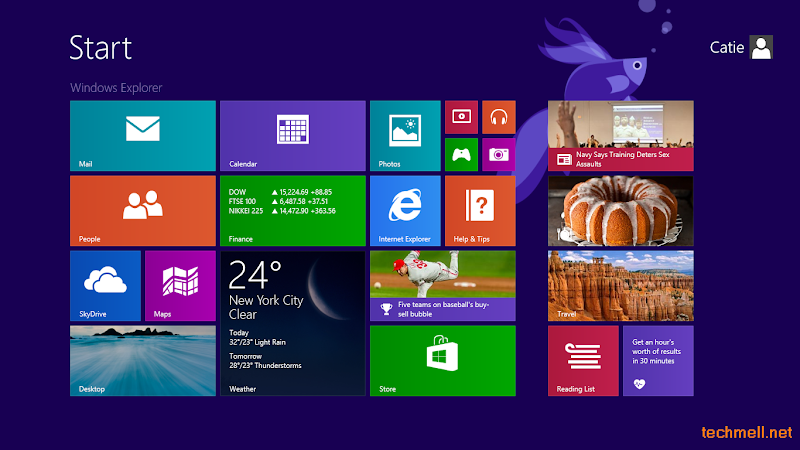The height and width of the screenshot is (450, 800).
Task: Open the Reading List tile
Action: [x=583, y=361]
